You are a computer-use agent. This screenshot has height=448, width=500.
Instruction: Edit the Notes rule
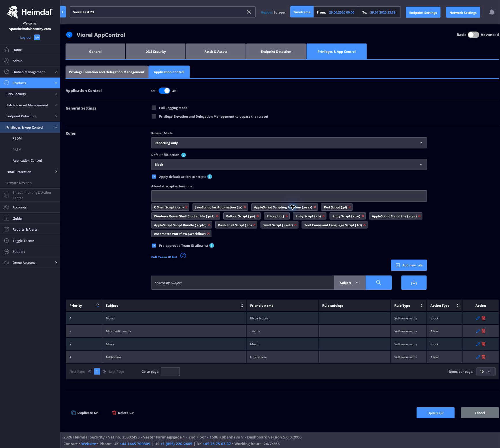point(478,318)
